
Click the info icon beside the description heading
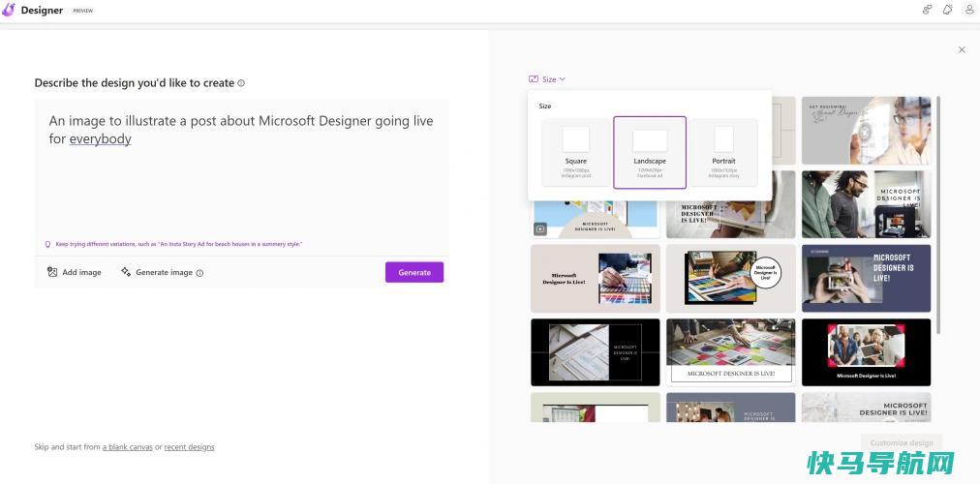[241, 83]
